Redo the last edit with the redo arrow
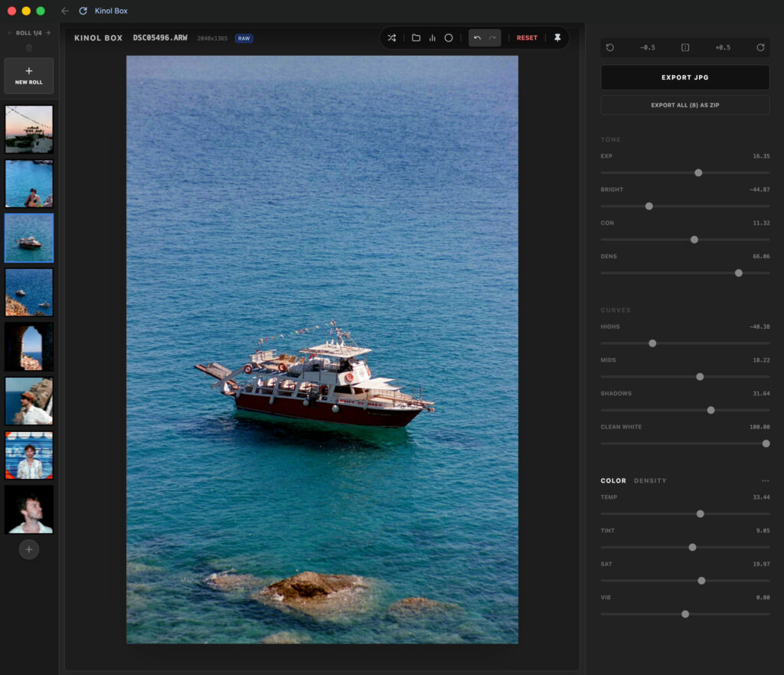784x675 pixels. tap(492, 38)
